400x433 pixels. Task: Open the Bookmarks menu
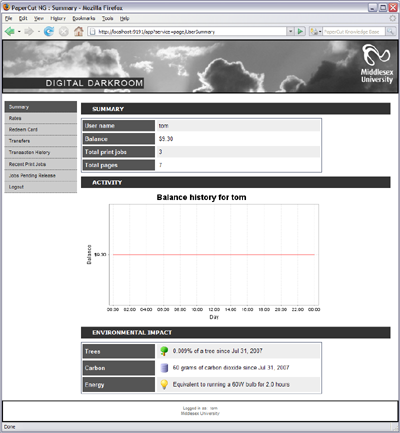pos(84,18)
